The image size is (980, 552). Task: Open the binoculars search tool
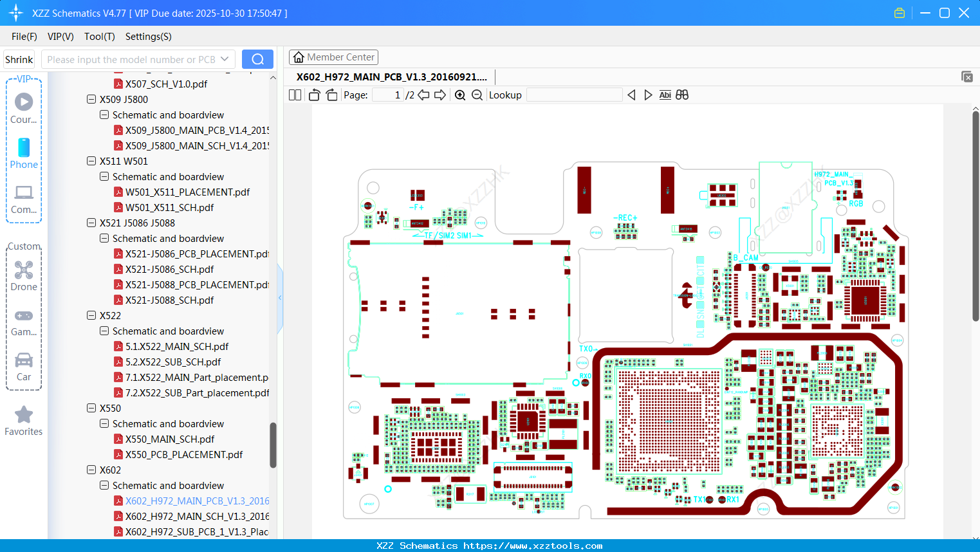tap(682, 95)
